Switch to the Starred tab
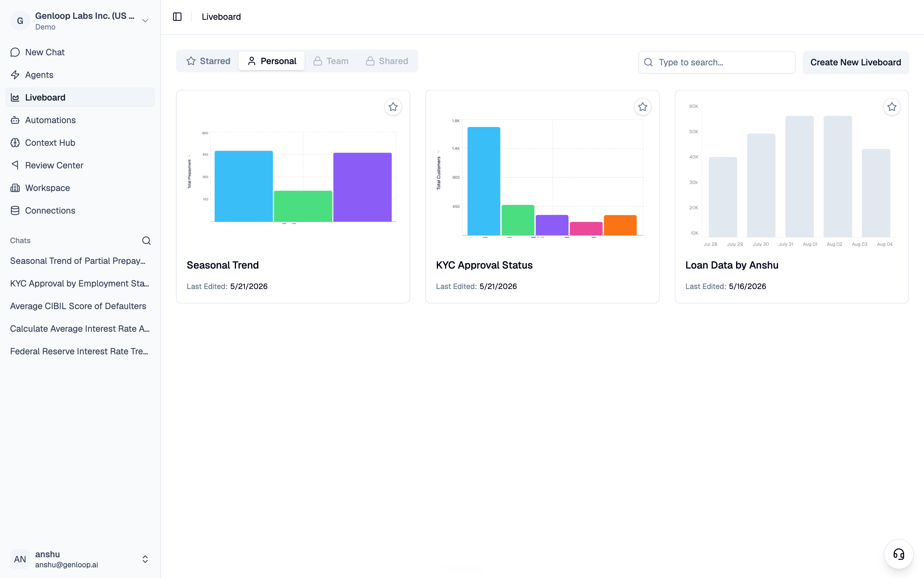 point(208,61)
